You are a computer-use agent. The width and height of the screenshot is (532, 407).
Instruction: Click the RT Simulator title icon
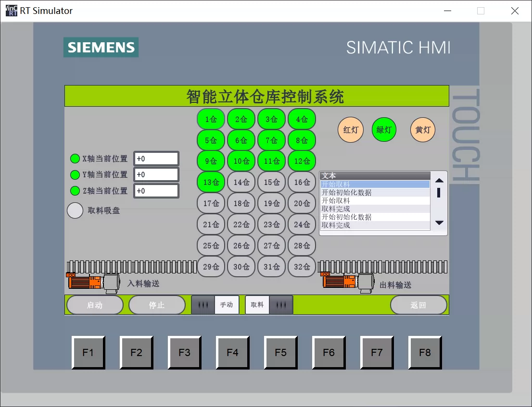pyautogui.click(x=11, y=11)
